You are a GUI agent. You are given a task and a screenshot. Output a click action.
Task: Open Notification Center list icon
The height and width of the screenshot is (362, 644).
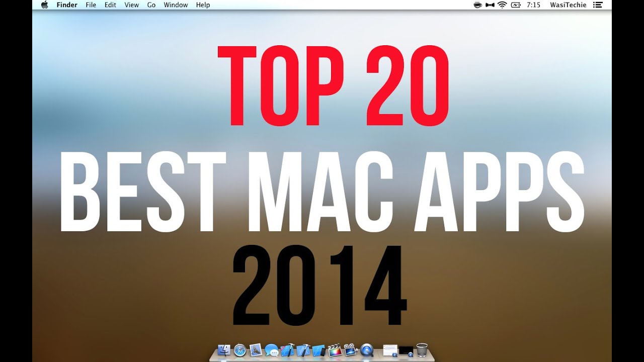click(x=598, y=5)
